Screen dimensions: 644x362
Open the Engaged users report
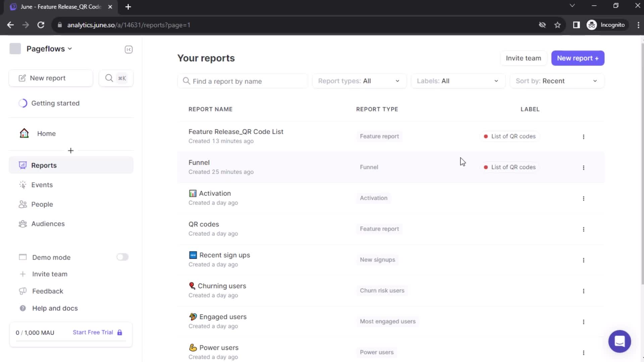223,317
